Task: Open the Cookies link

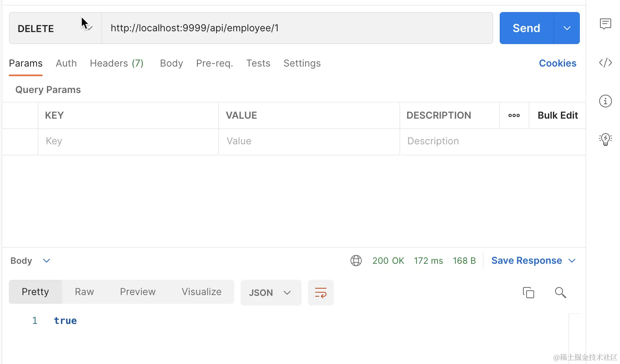Action: pyautogui.click(x=557, y=63)
